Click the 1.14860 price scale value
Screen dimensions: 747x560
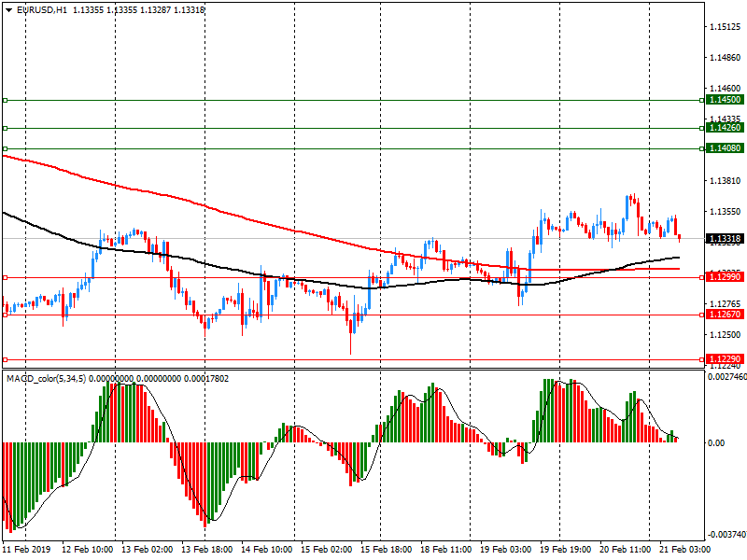(726, 58)
